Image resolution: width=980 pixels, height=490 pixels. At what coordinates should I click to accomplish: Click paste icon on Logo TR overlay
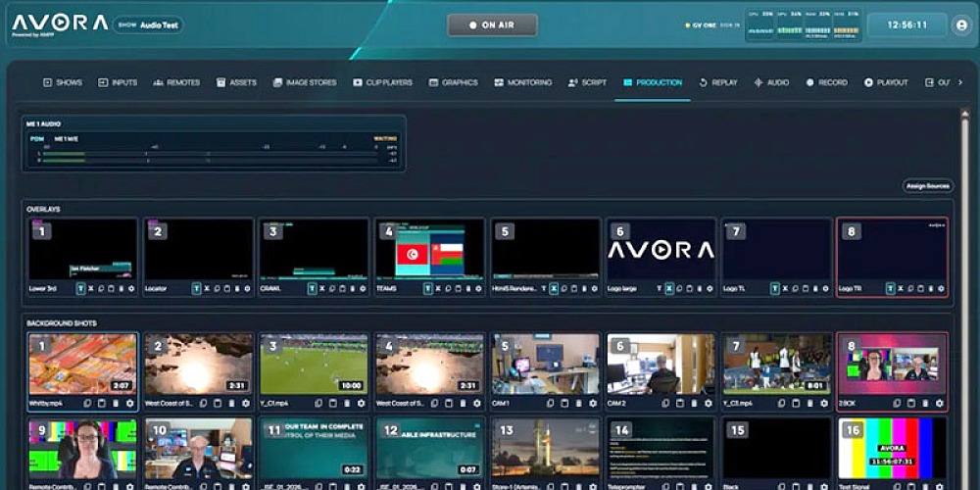pyautogui.click(x=920, y=289)
